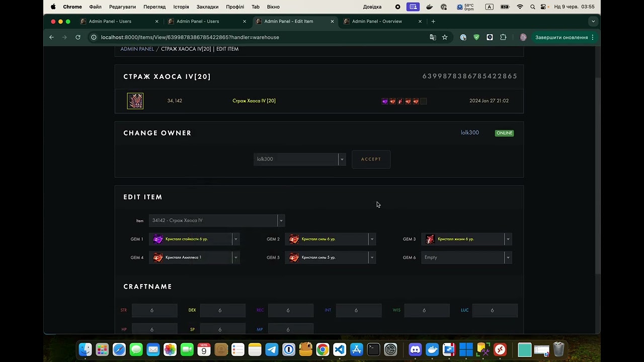Open macOS Control Center icon
Screen dimensions: 644x362
pos(543,7)
